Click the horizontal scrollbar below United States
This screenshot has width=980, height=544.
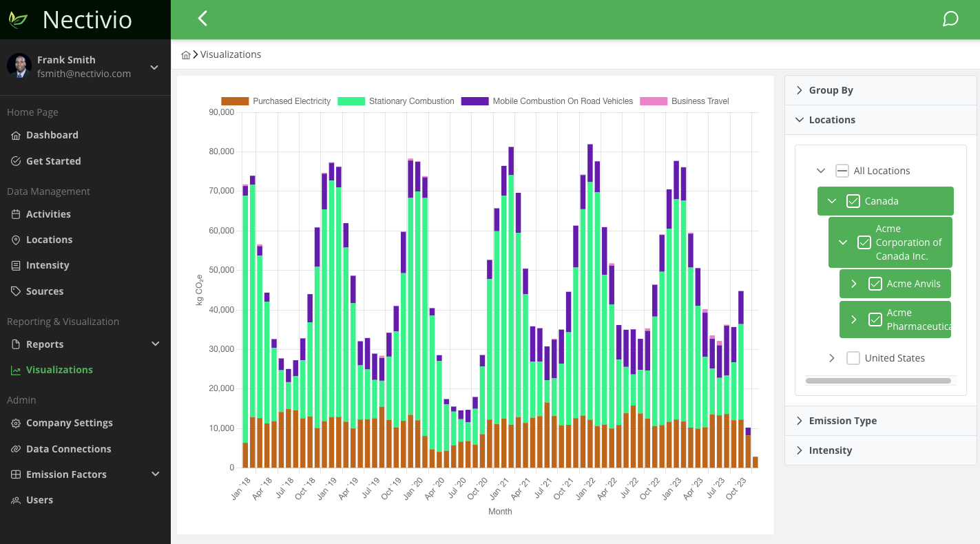coord(879,380)
